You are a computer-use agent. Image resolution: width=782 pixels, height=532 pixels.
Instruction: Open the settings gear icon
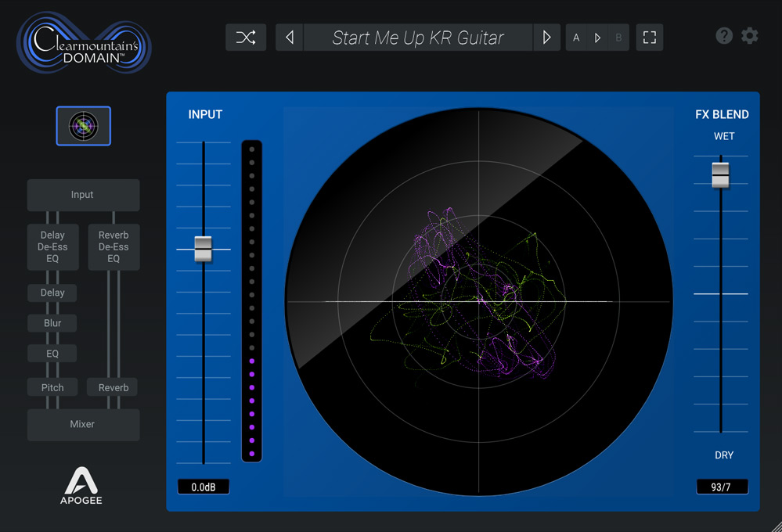coord(750,36)
